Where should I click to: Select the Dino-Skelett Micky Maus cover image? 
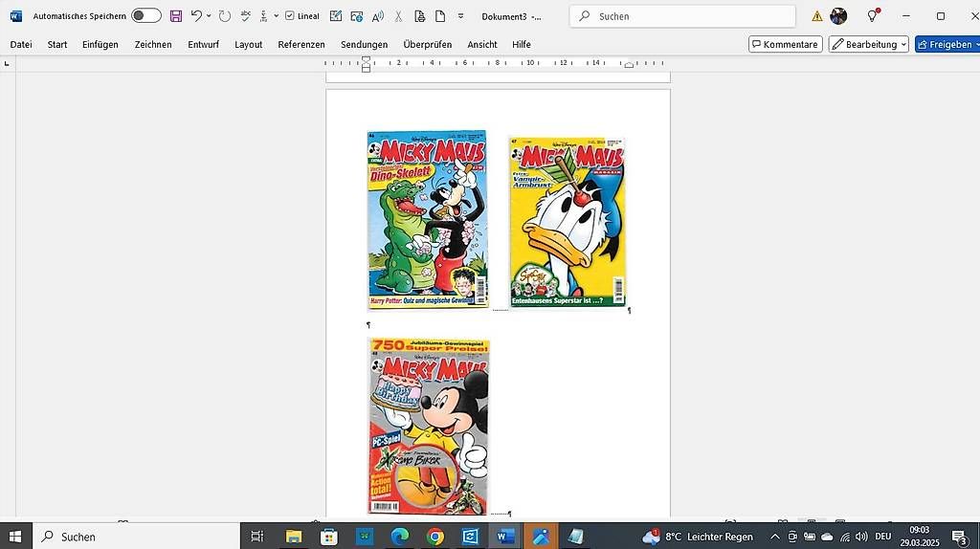(x=428, y=220)
